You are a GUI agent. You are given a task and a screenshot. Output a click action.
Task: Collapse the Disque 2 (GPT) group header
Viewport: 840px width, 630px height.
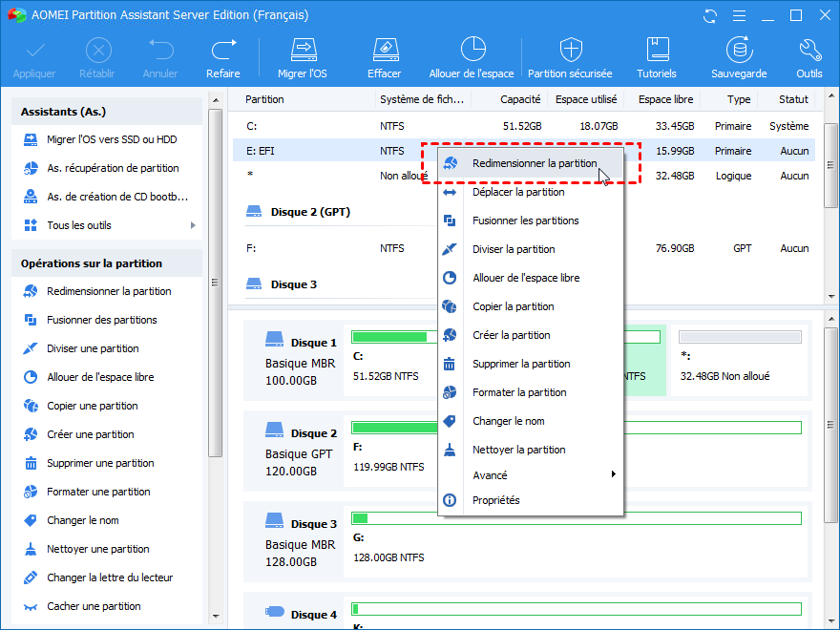pos(309,212)
